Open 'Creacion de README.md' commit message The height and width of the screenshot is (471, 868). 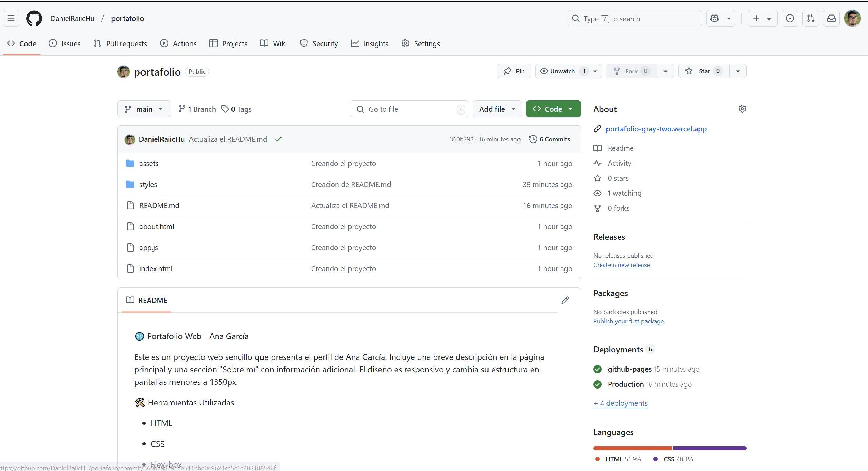351,185
